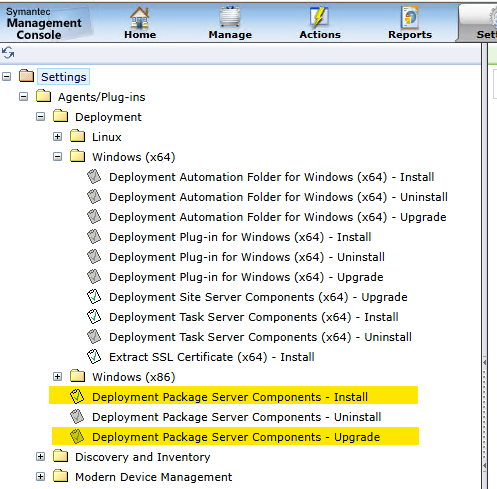Click the enabled policy icon for Extract SSL Certificate Install

tap(94, 357)
